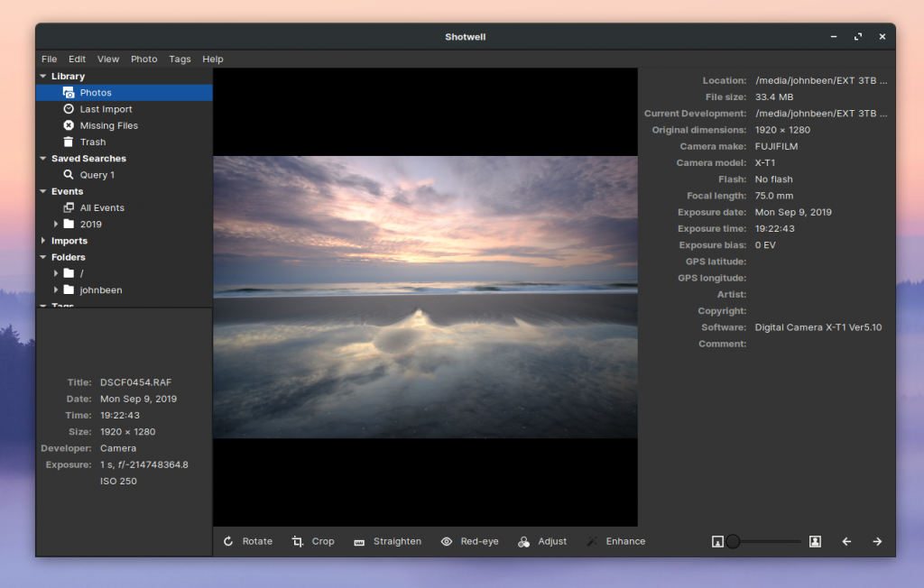Click the Red-eye eye icon

447,541
